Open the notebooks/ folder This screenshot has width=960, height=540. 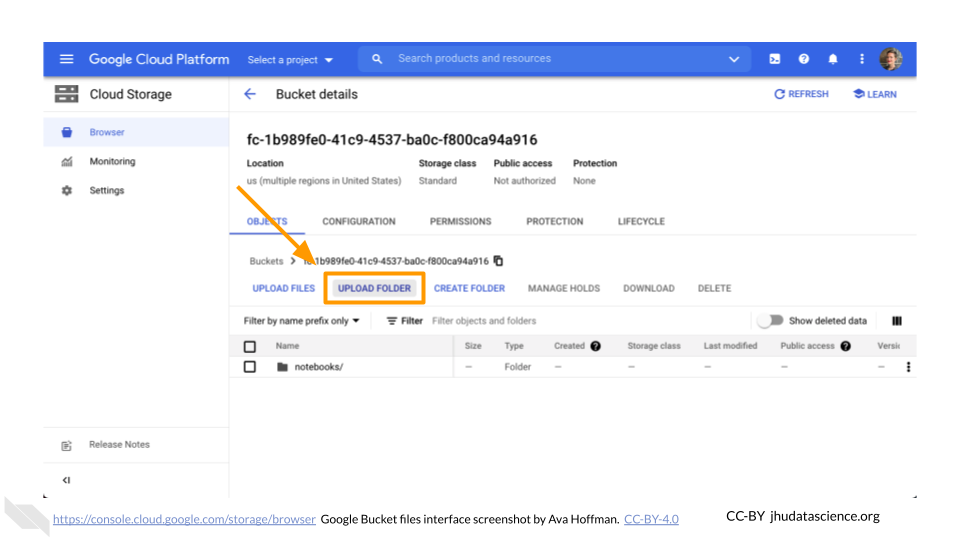(x=318, y=367)
